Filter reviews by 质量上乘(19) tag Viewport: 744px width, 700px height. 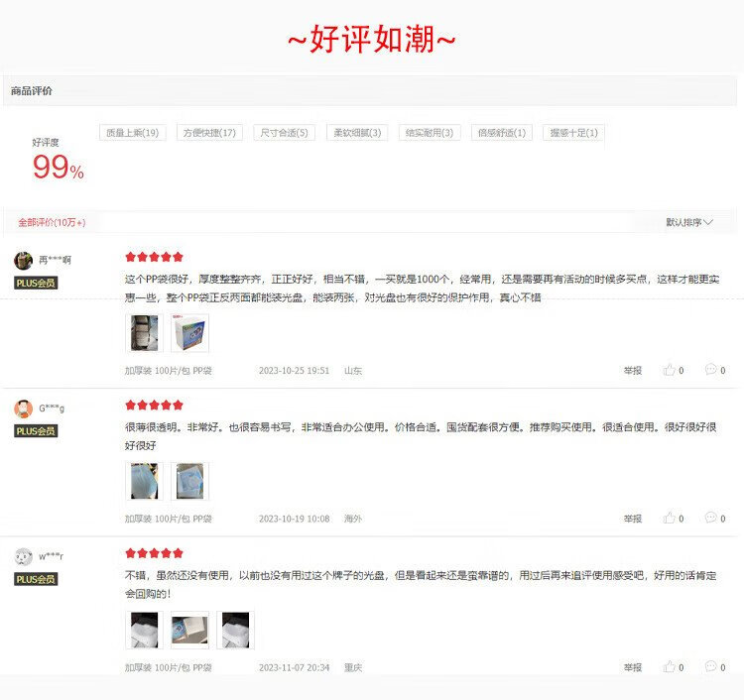pos(132,133)
